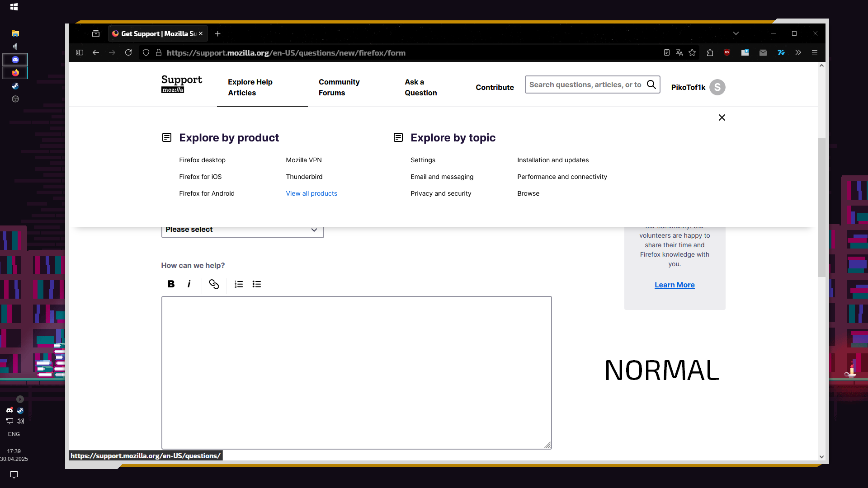The image size is (868, 488).
Task: Toggle bold formatting in the editor
Action: [171, 284]
